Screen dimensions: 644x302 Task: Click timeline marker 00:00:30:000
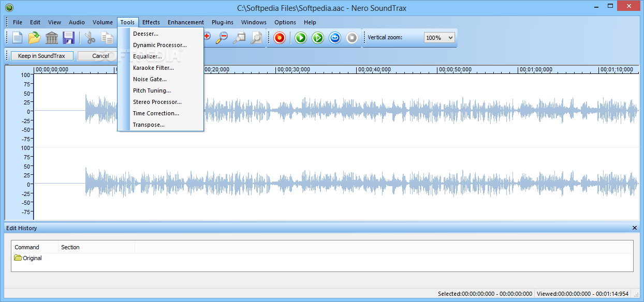294,69
